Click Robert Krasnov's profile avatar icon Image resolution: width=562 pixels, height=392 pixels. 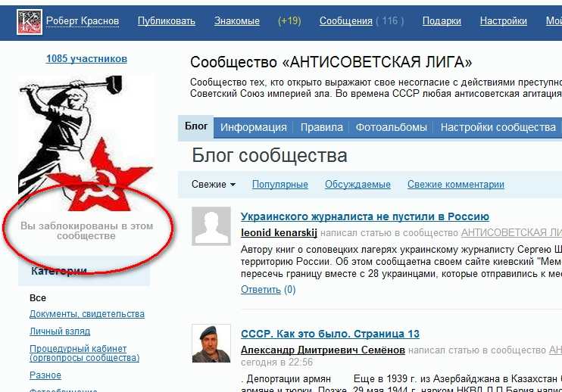pos(30,22)
